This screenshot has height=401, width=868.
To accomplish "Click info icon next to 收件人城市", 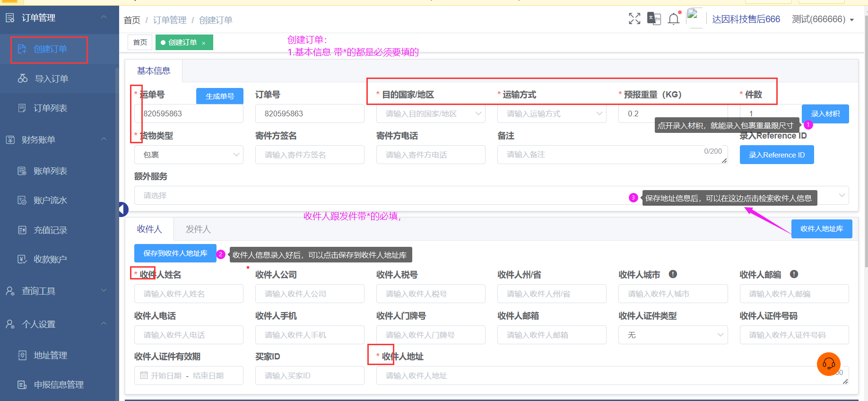I will [x=673, y=274].
